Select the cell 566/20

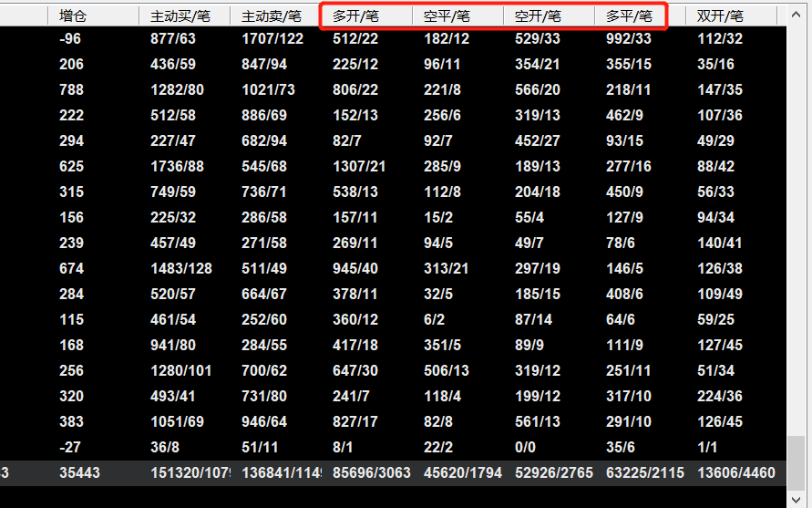(x=538, y=89)
